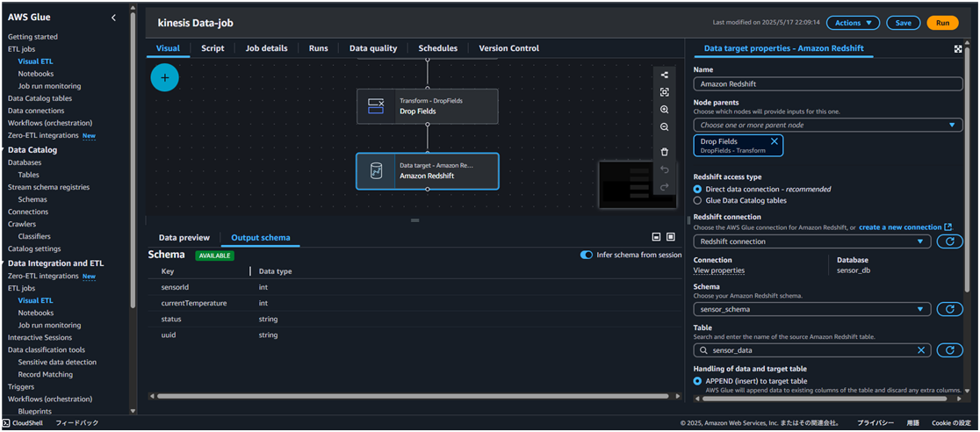This screenshot has width=980, height=432.
Task: Clear the sensor_data table field
Action: (x=920, y=350)
